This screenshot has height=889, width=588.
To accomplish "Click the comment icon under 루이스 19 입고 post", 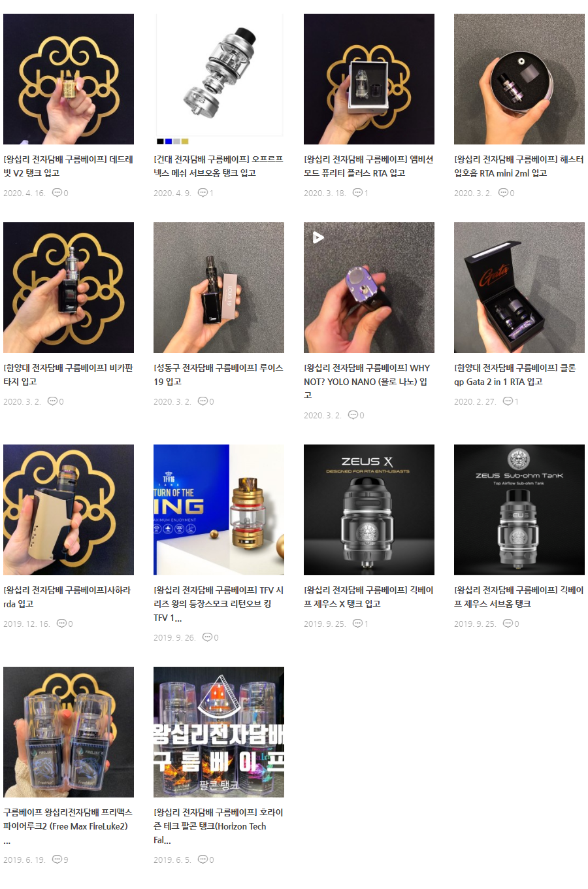I will [x=203, y=401].
